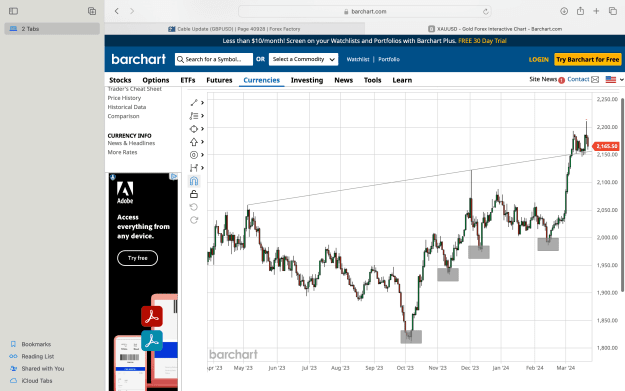
Task: Open the Currencies menu
Action: pyautogui.click(x=261, y=80)
